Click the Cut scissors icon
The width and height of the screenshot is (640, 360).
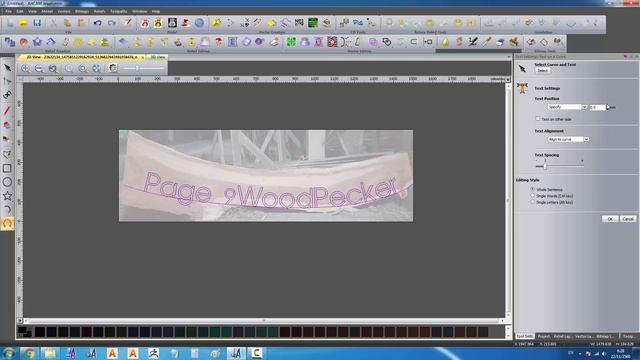[x=53, y=23]
